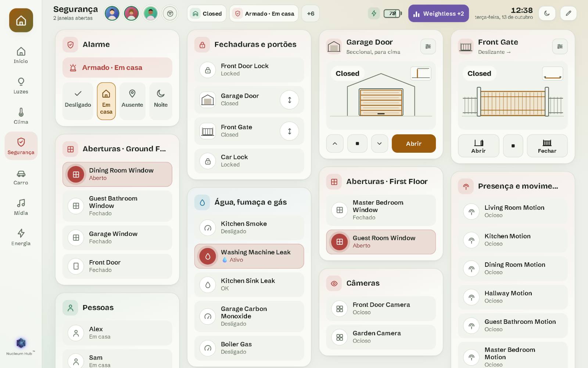Viewport: 588px width, 368px height.
Task: Open the Kitchen Smoke sensor tile
Action: coord(249,227)
